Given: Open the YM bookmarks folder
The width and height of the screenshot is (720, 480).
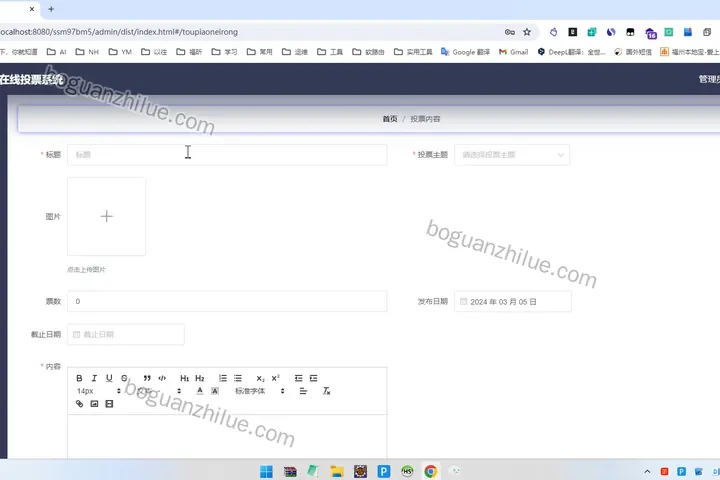Looking at the screenshot, I should pyautogui.click(x=120, y=52).
